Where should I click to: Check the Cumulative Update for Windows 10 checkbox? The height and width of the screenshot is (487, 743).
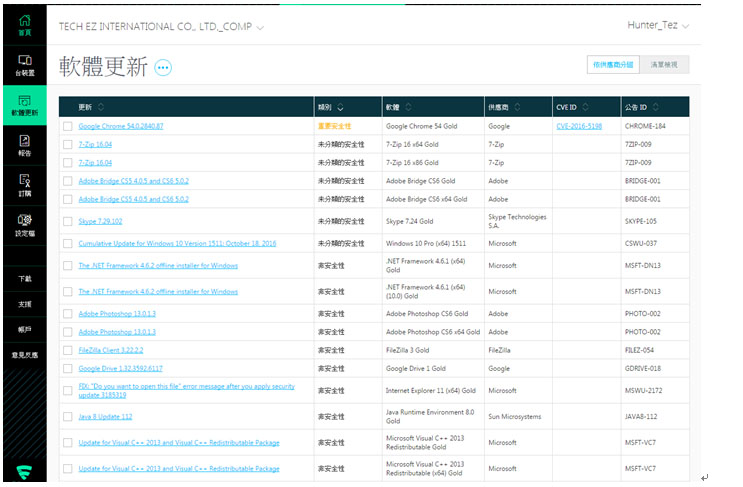click(x=68, y=244)
